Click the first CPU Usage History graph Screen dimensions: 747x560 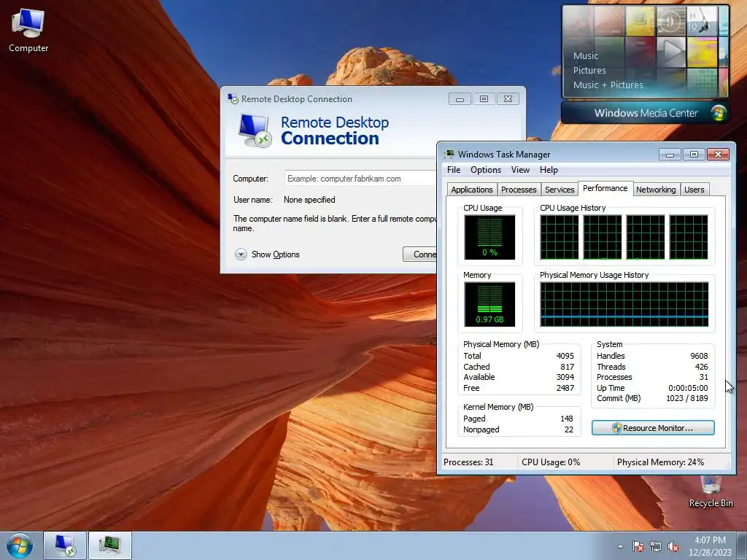pyautogui.click(x=560, y=237)
